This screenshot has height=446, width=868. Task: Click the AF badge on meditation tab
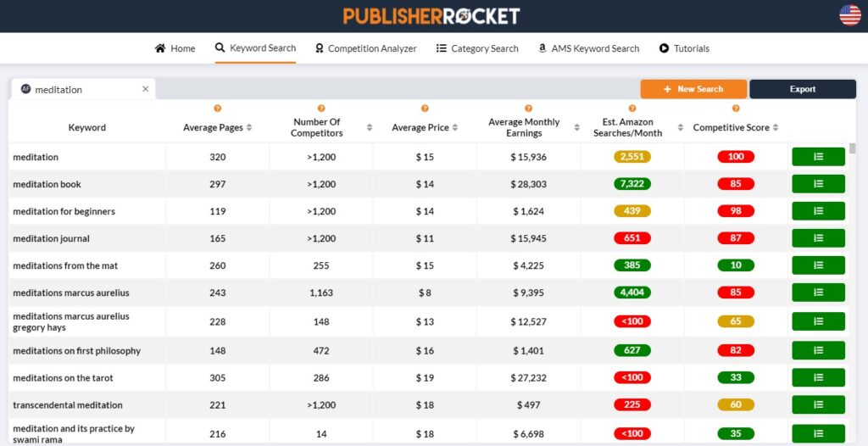coord(25,89)
